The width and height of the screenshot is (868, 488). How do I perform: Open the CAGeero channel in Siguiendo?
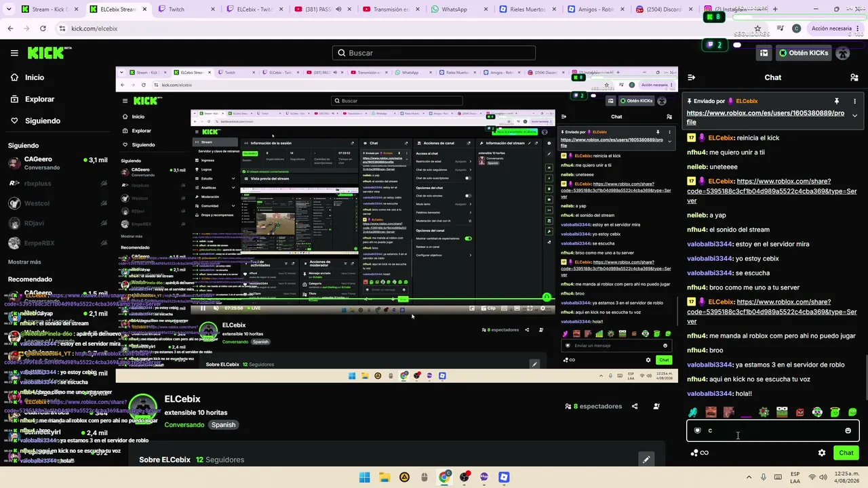click(x=58, y=163)
